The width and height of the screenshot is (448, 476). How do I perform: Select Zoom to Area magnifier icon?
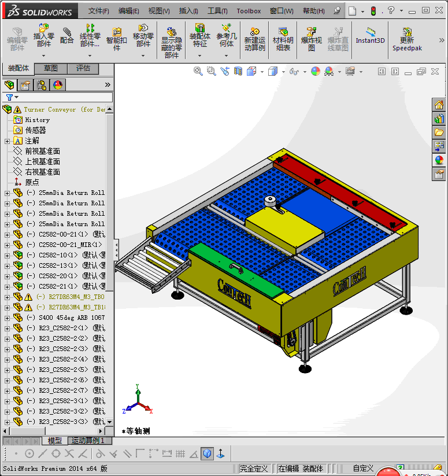click(212, 71)
